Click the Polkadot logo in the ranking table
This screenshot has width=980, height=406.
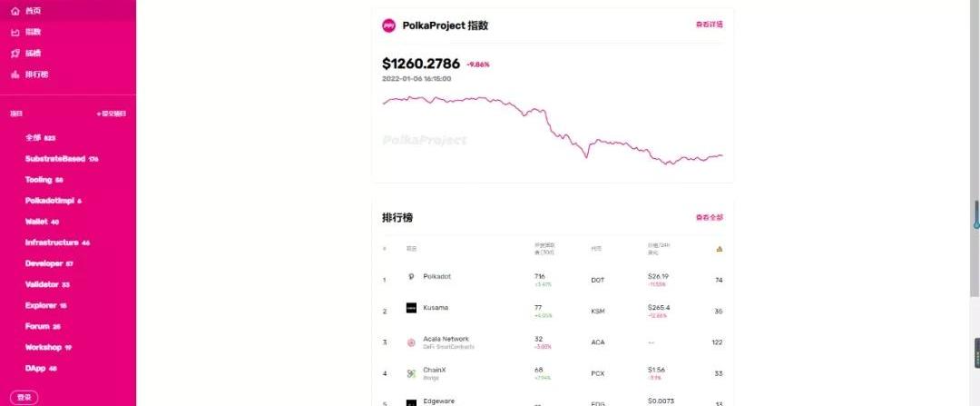(x=411, y=277)
